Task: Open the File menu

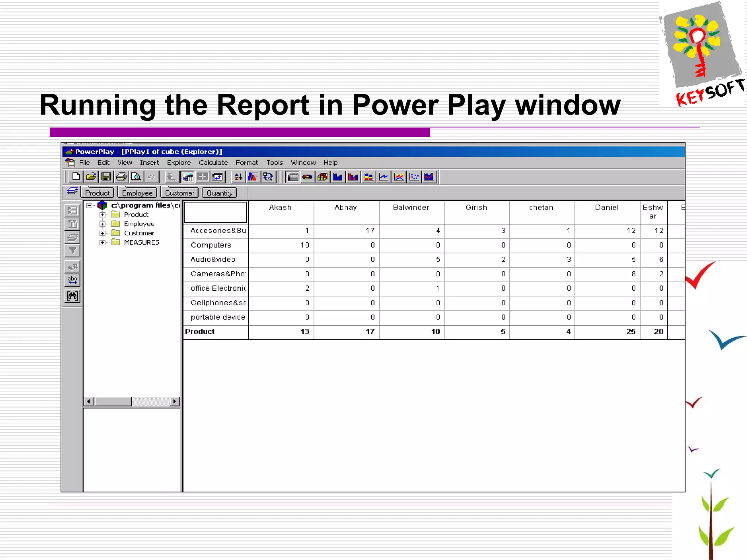Action: coord(84,163)
